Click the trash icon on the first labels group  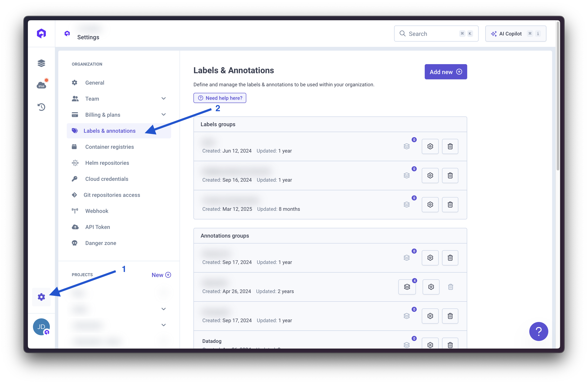coord(450,146)
